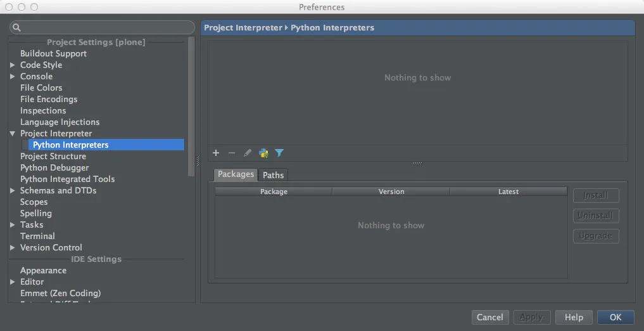The width and height of the screenshot is (644, 331).
Task: Open Scopes settings
Action: point(34,202)
